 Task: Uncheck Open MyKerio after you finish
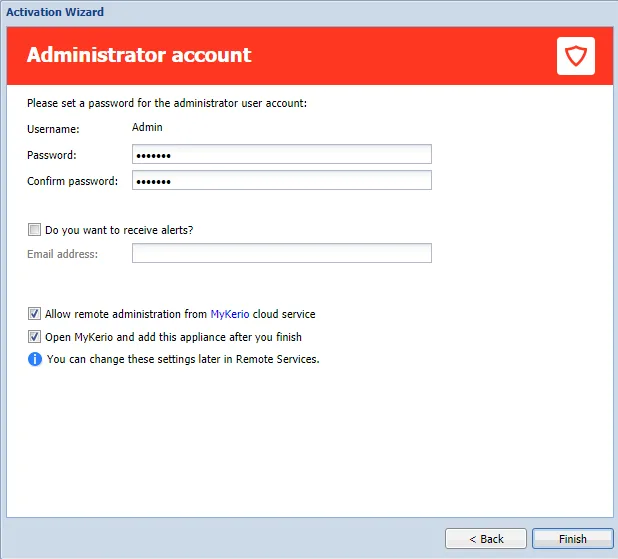(x=34, y=337)
